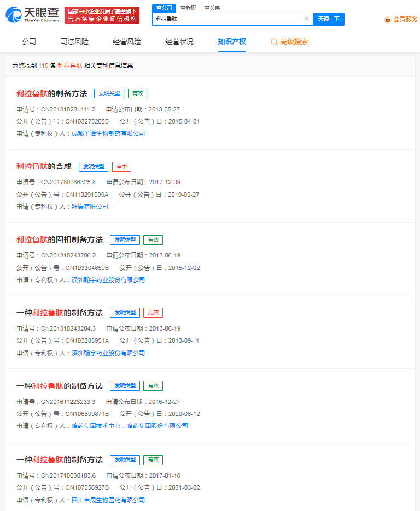The image size is (420, 511).
Task: Open 深圳翰宇药业股份有限公司 under the 固相制备方法 patent
Action: point(108,280)
